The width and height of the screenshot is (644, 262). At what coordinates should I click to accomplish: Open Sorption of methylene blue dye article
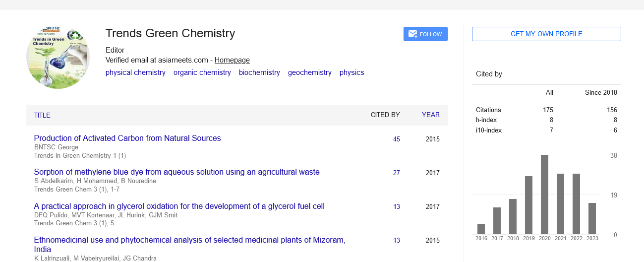tap(176, 172)
